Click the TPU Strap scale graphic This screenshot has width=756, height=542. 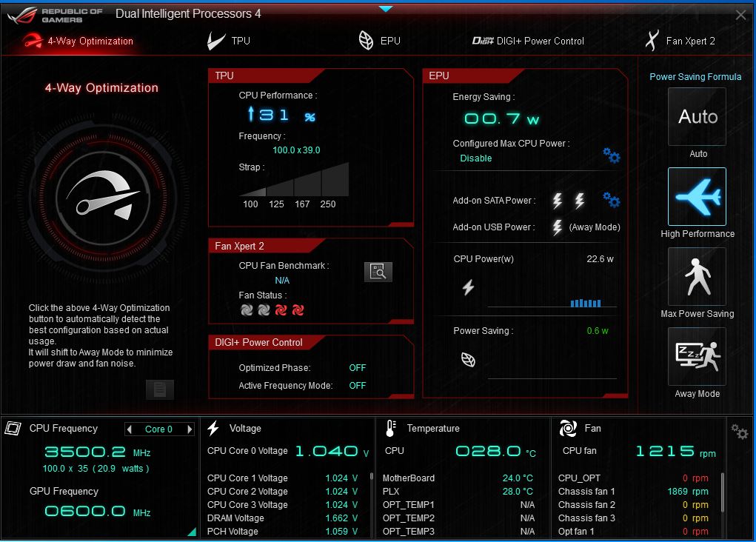tap(294, 179)
